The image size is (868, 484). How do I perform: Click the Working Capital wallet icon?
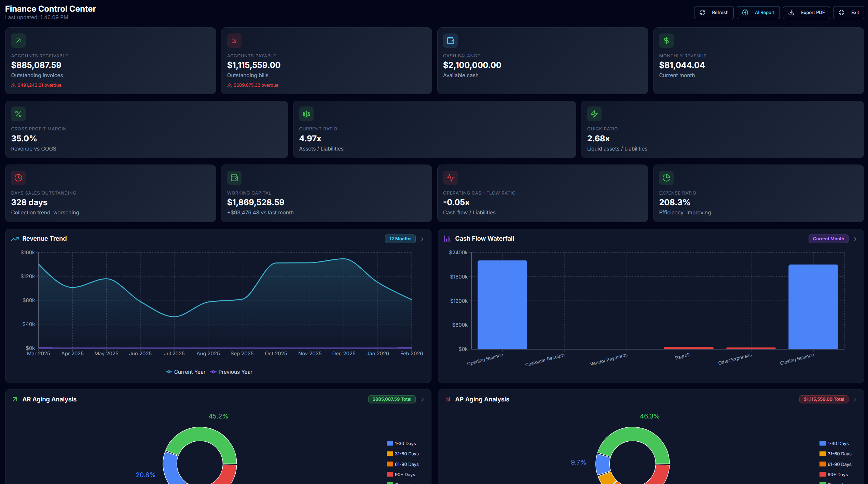(234, 178)
